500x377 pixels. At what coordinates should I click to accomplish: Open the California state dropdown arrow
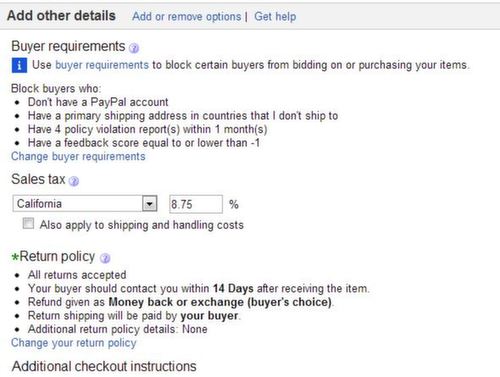point(150,204)
